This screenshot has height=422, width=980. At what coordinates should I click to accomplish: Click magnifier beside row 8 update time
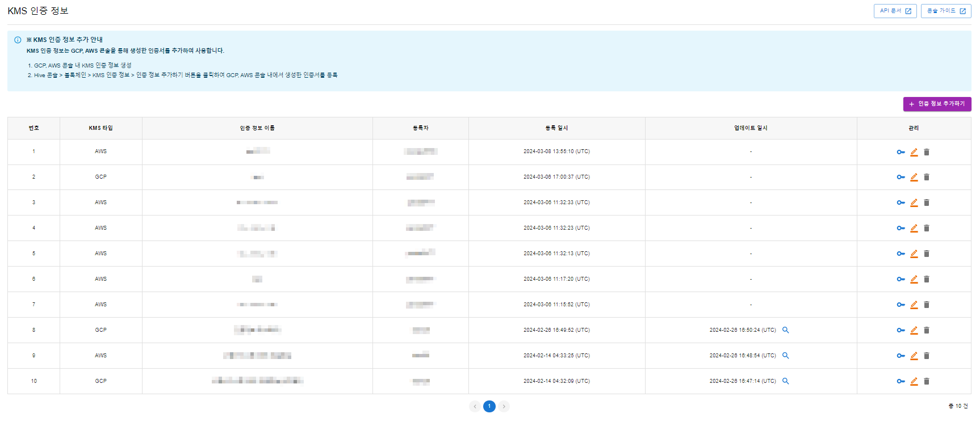point(786,330)
